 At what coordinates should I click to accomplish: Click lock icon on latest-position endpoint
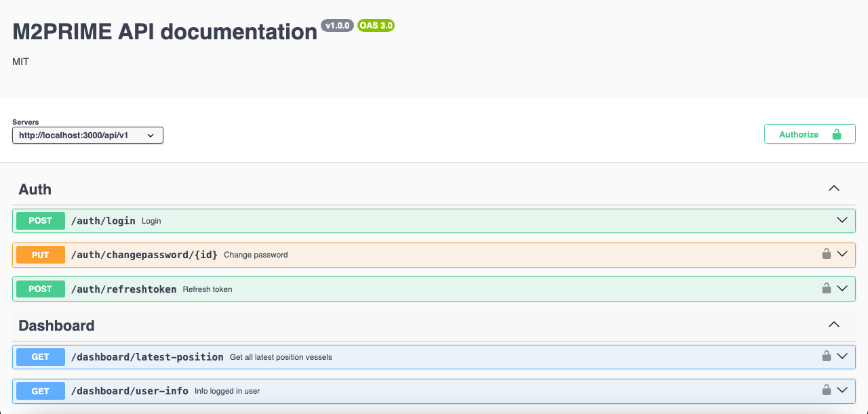click(x=826, y=356)
